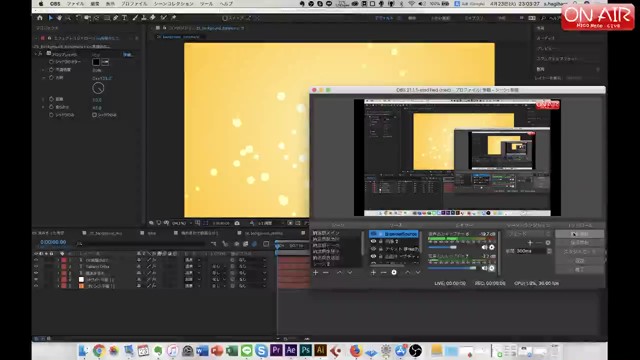Select the Eraser tool
The width and height of the screenshot is (640, 360).
click(153, 18)
